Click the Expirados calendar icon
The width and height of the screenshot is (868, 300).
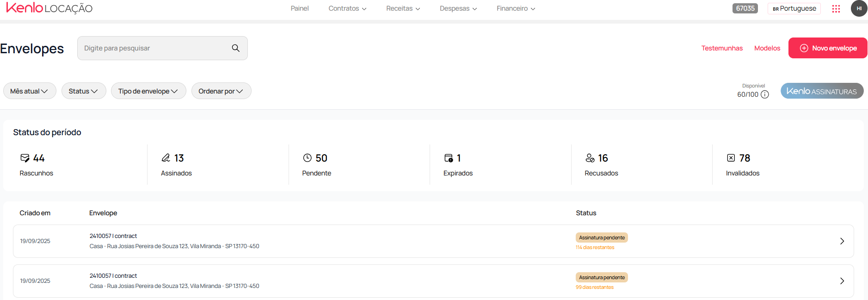[449, 158]
